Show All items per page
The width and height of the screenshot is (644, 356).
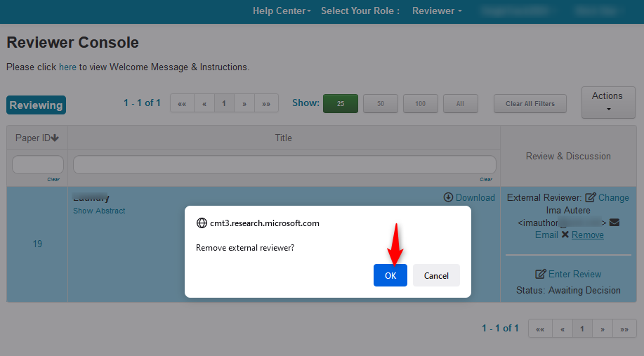click(x=461, y=103)
